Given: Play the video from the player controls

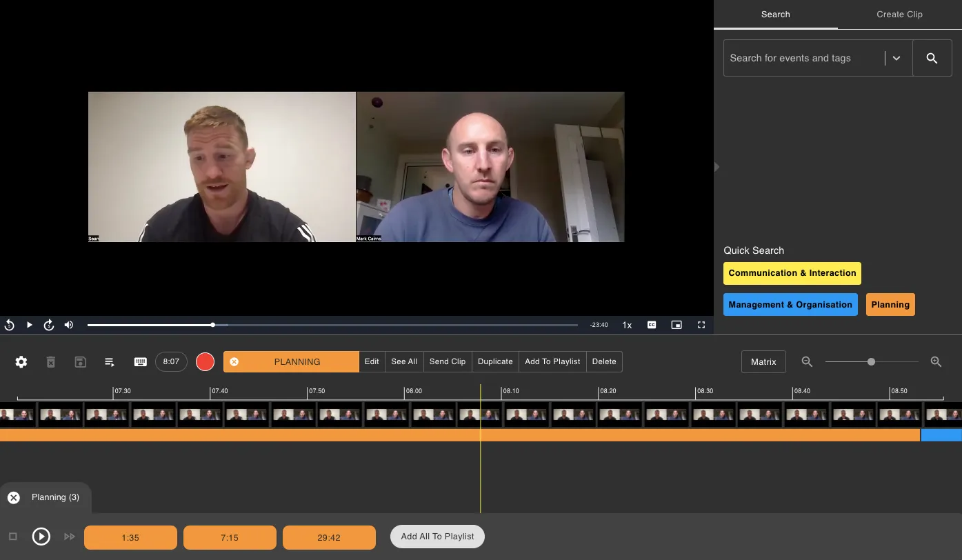Looking at the screenshot, I should 30,325.
